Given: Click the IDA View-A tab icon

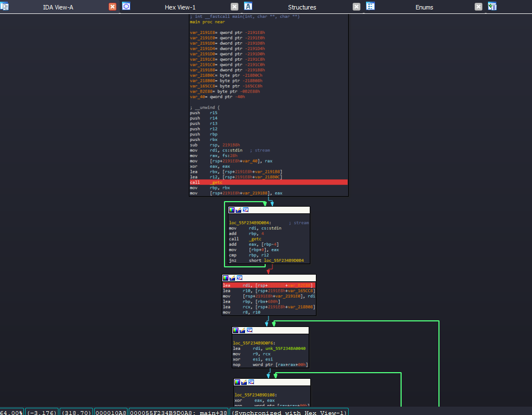Looking at the screenshot, I should coord(4,6).
